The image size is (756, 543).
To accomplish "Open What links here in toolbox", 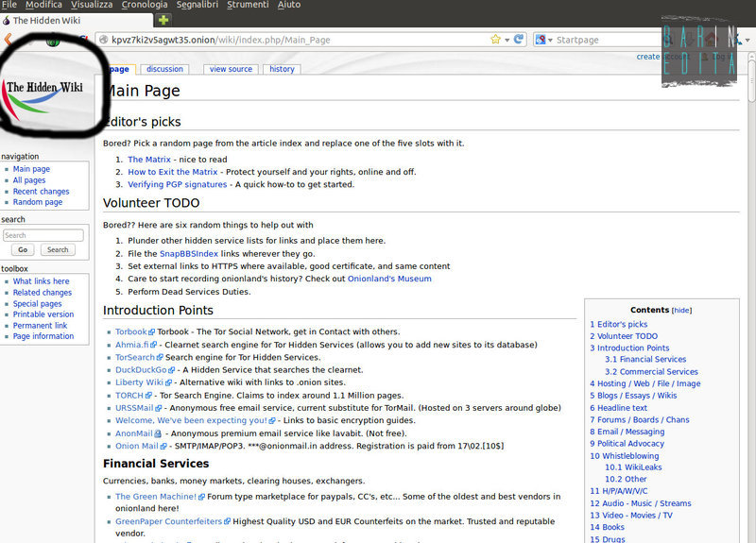I will pyautogui.click(x=41, y=281).
